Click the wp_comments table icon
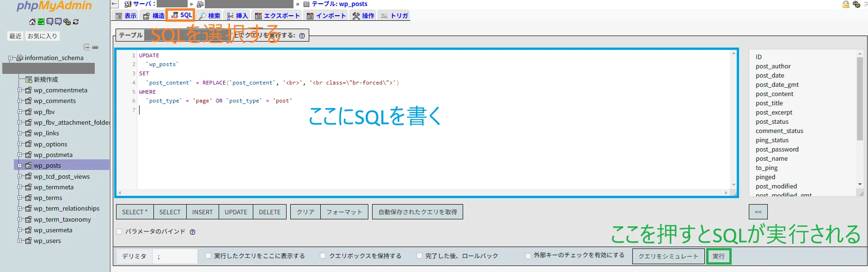 29,101
